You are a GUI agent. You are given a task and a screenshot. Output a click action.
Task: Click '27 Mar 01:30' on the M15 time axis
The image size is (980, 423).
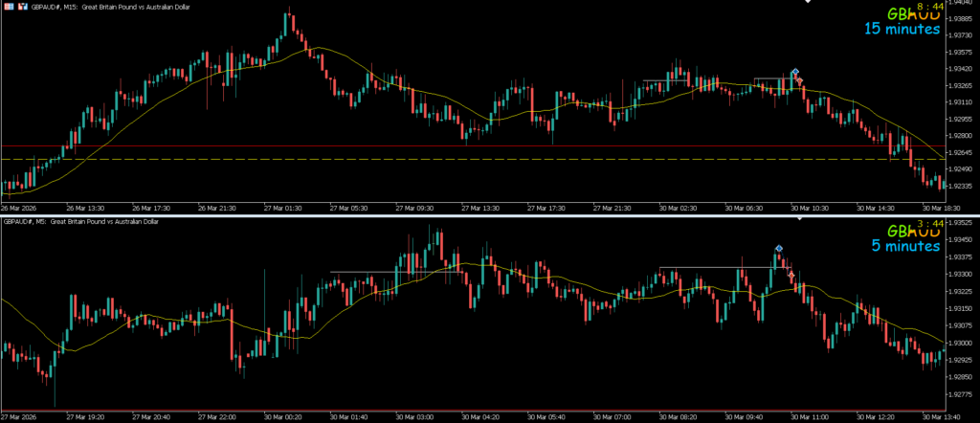(x=282, y=206)
